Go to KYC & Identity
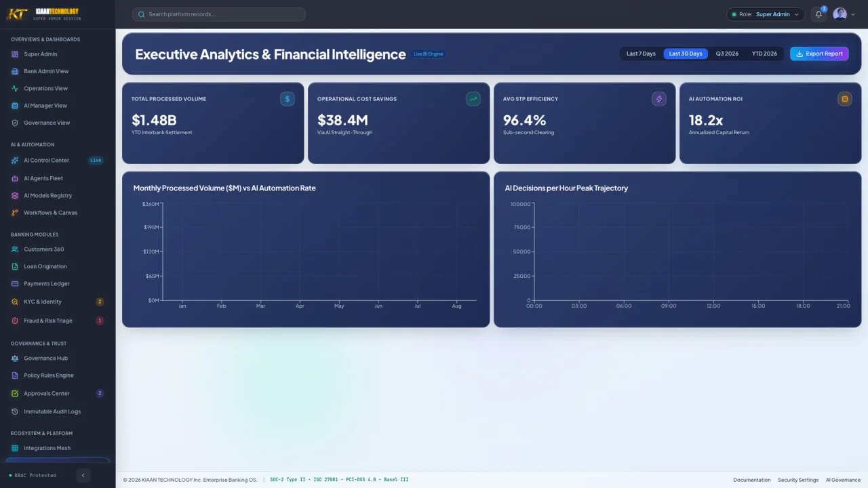868x488 pixels. (x=58, y=302)
